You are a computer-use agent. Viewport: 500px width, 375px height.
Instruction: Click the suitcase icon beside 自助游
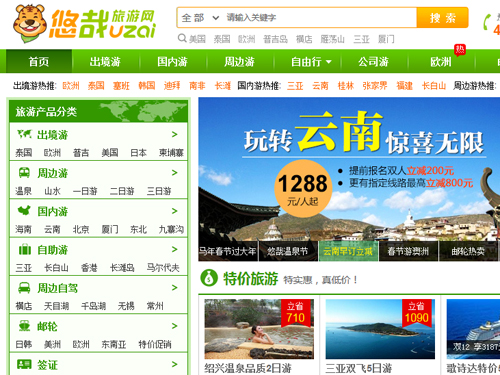(x=24, y=249)
